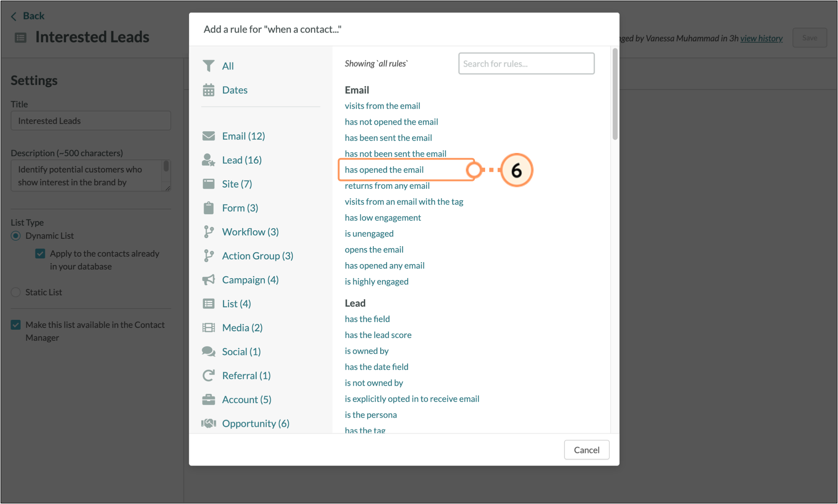The width and height of the screenshot is (838, 504).
Task: Click the Referral circular arrow icon
Action: click(208, 375)
